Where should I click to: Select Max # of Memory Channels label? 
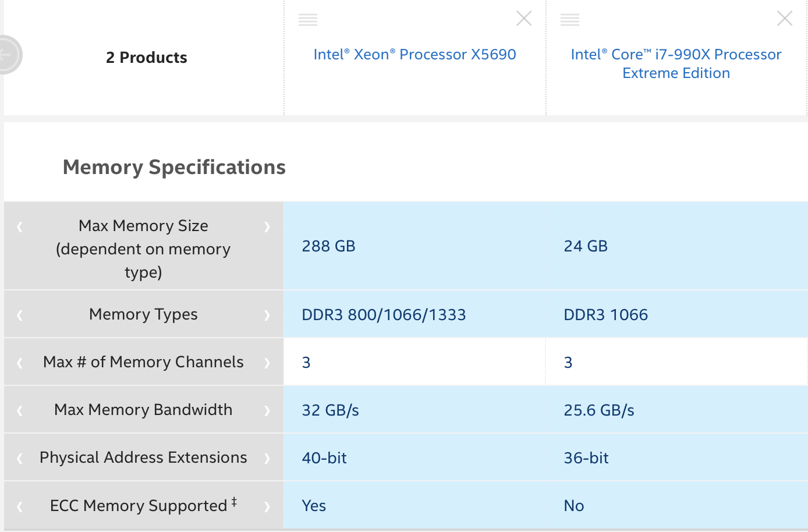143,362
